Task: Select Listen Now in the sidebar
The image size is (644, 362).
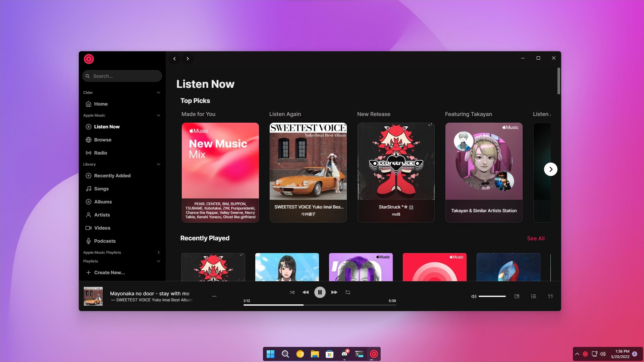Action: (x=122, y=127)
